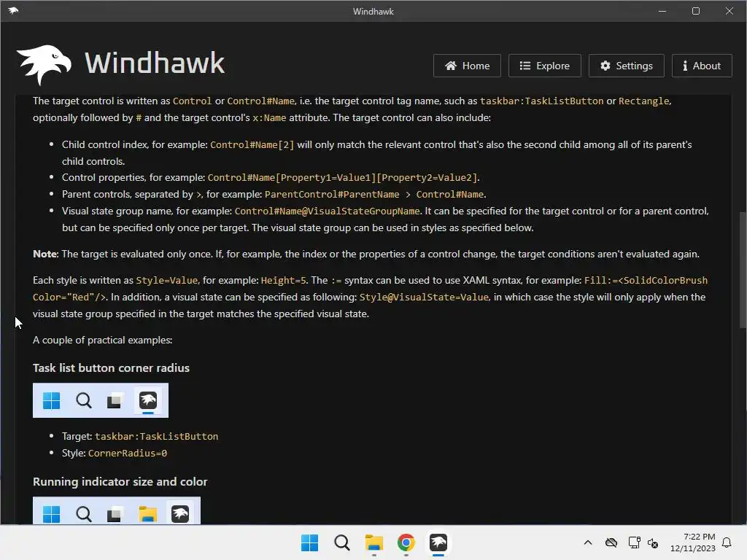Click the text A couple of practical examples
The image size is (747, 560).
click(102, 341)
